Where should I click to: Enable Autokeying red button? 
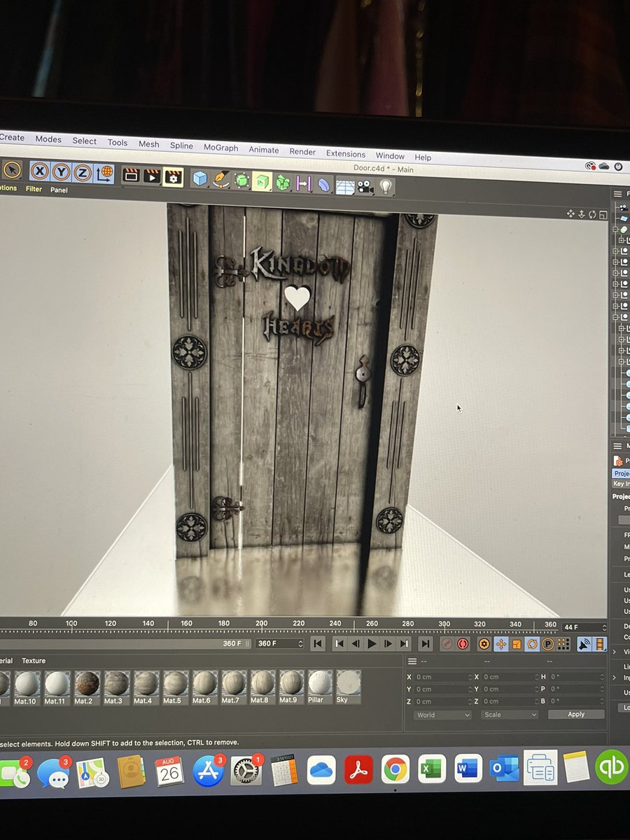tap(463, 644)
